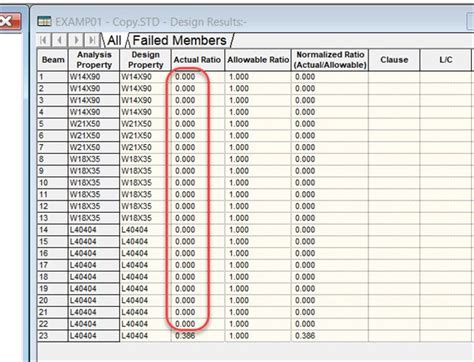Click the Actual Ratio column header

coord(198,60)
